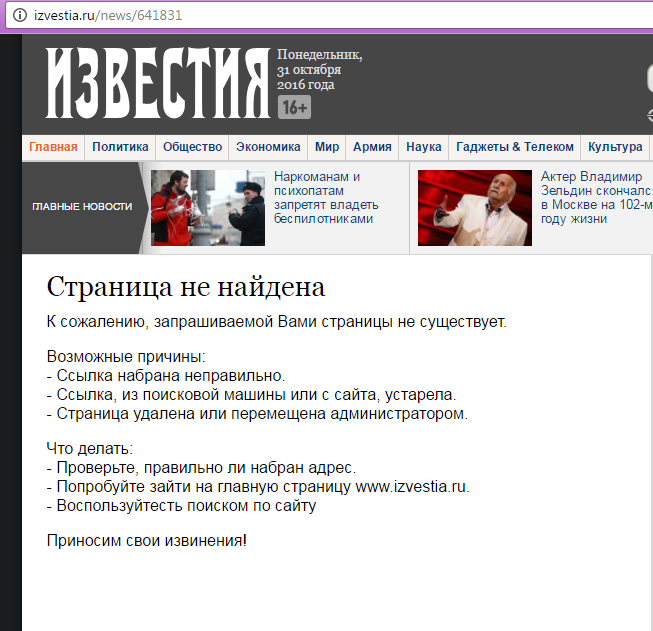Open the Наука section
The width and height of the screenshot is (653, 631).
coord(424,147)
